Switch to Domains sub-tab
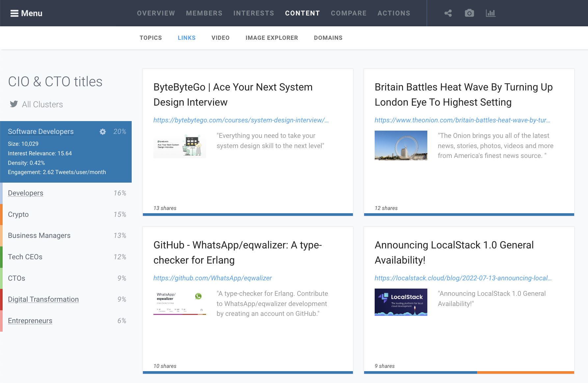The height and width of the screenshot is (383, 588). [x=328, y=38]
